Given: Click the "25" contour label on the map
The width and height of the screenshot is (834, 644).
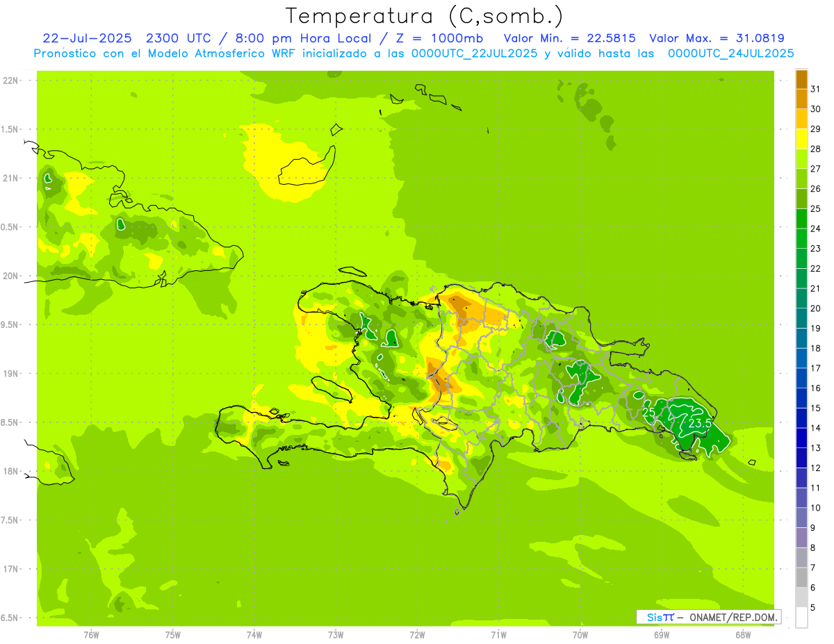Looking at the screenshot, I should coord(649,413).
